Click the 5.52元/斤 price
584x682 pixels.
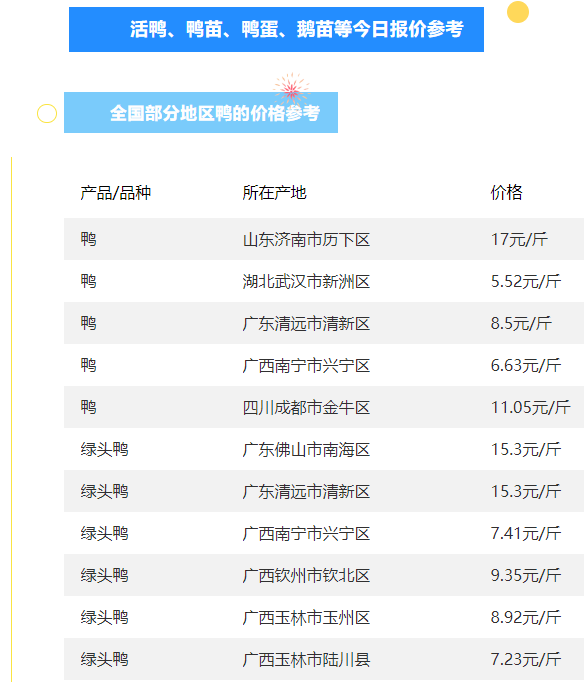[526, 281]
